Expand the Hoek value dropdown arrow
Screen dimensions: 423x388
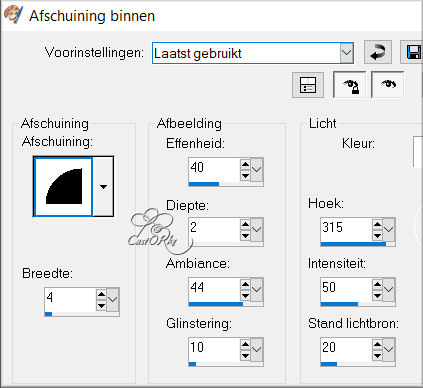click(388, 229)
